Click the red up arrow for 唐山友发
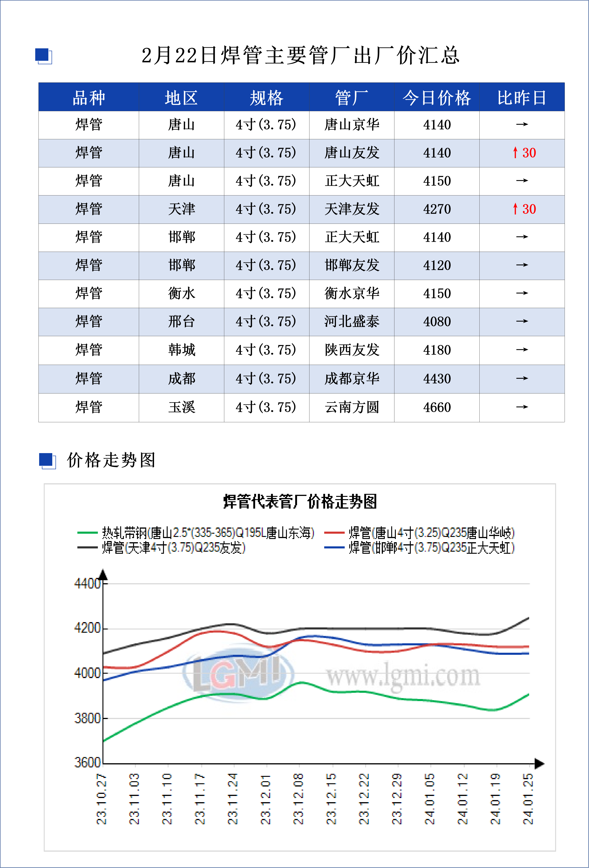 pyautogui.click(x=515, y=153)
